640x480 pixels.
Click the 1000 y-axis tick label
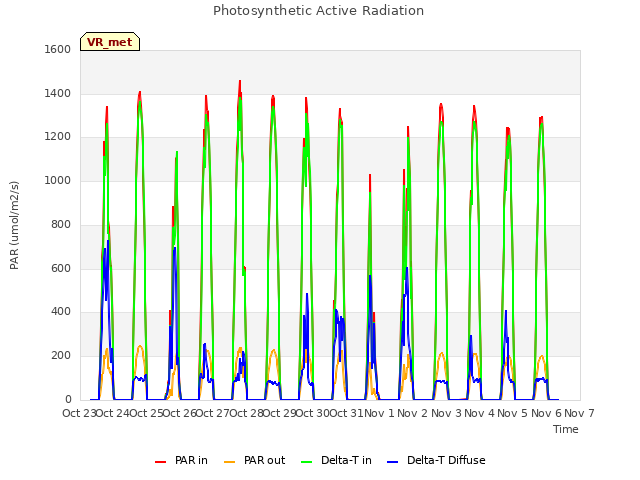point(58,180)
